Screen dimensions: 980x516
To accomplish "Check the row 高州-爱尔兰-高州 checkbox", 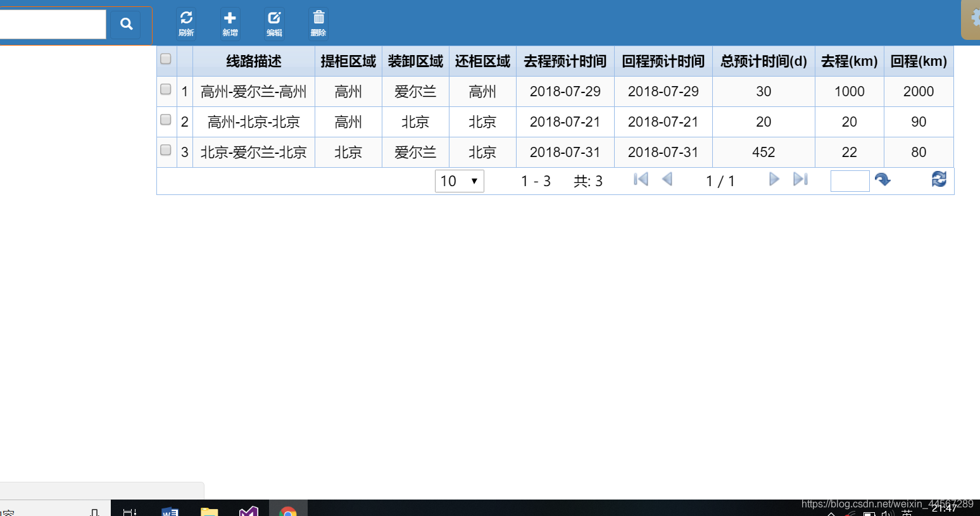I will click(x=166, y=89).
